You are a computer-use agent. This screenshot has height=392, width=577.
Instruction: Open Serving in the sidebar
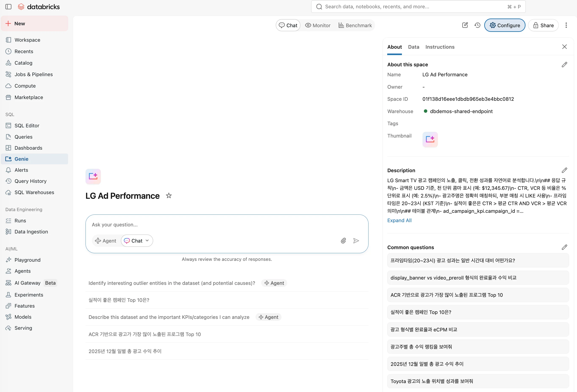click(34, 328)
